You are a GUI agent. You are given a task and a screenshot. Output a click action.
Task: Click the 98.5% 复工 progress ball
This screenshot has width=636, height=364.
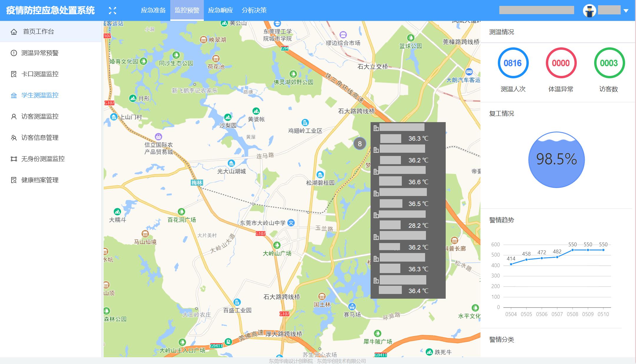pos(556,159)
